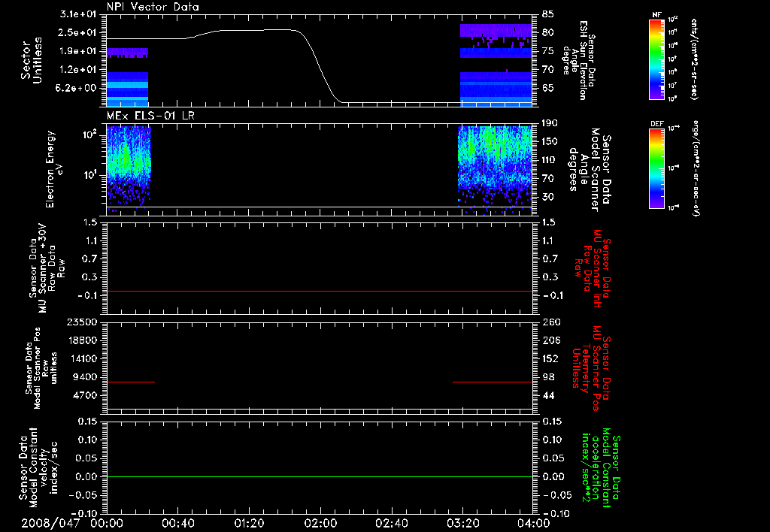
Task: Click the '85' sun elevation tick label
Action: click(x=548, y=14)
